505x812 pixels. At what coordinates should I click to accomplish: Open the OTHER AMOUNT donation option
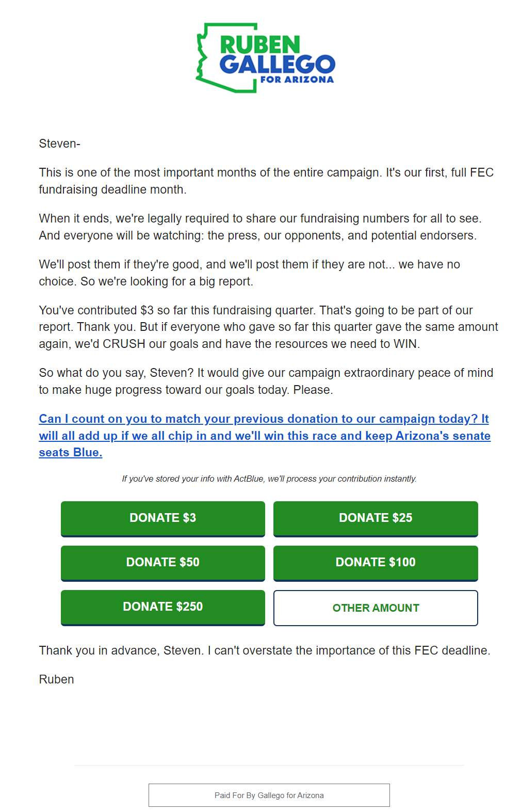376,608
